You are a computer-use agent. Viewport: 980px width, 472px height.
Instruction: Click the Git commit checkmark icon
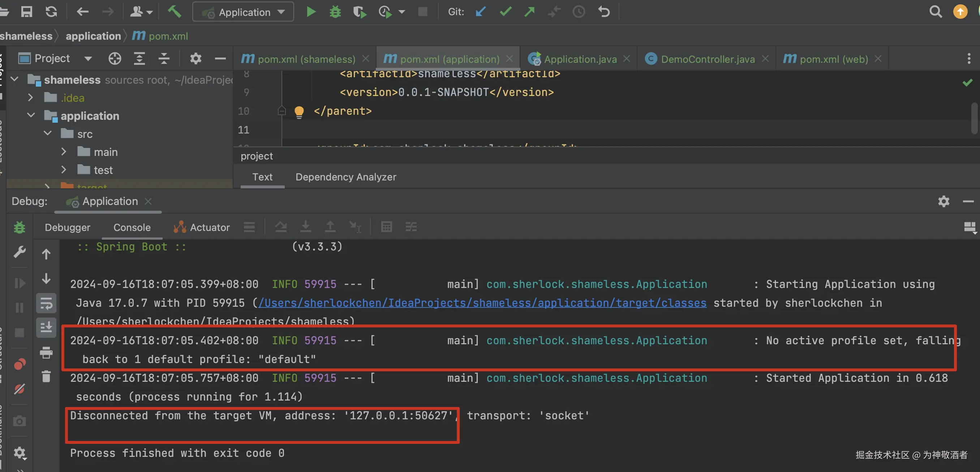point(505,12)
